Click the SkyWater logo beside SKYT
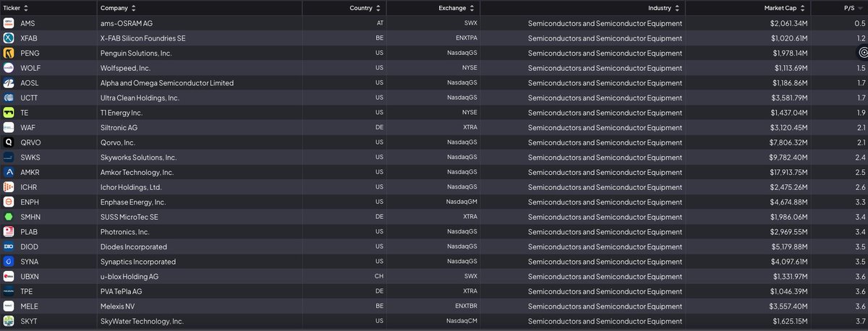 coord(9,321)
